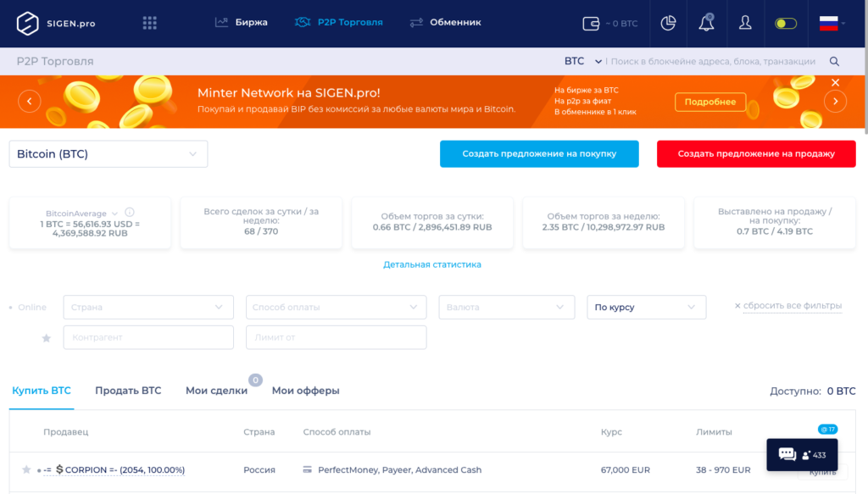
Task: Click the BitcoinAverage info icon
Action: coord(130,212)
